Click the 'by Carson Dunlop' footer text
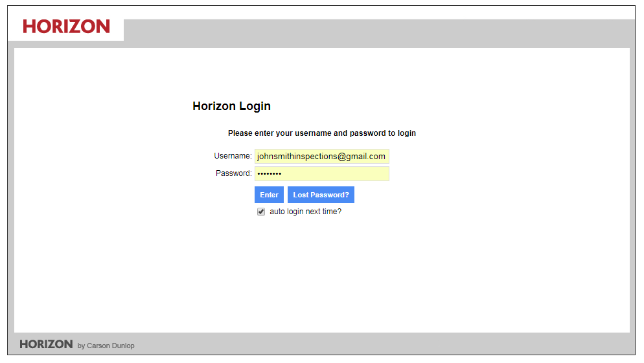Viewport: 644px width, 363px height. [106, 346]
